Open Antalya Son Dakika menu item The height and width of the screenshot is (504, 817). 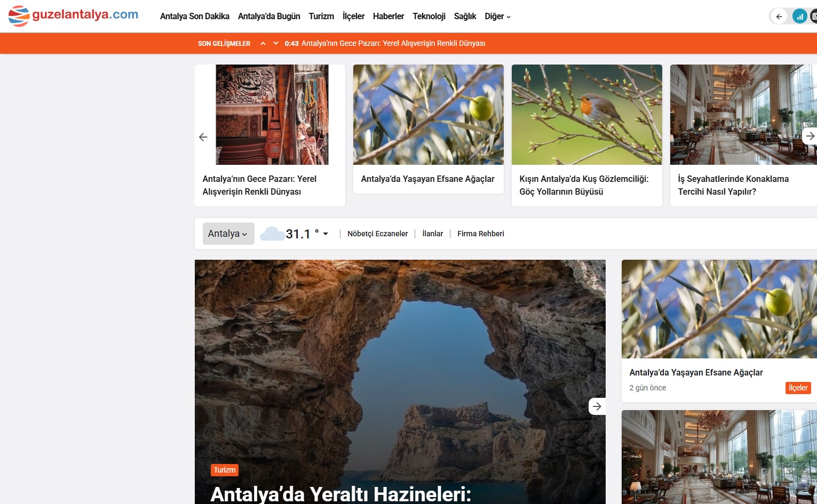pyautogui.click(x=194, y=17)
